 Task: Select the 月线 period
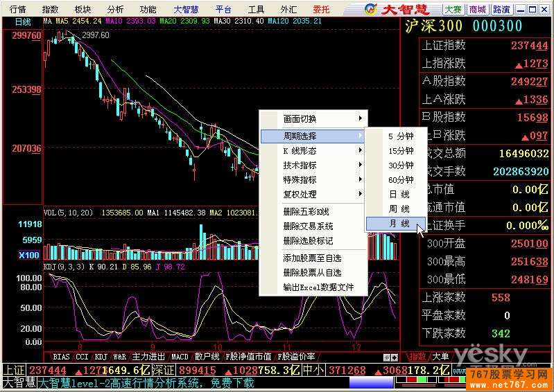pos(396,223)
